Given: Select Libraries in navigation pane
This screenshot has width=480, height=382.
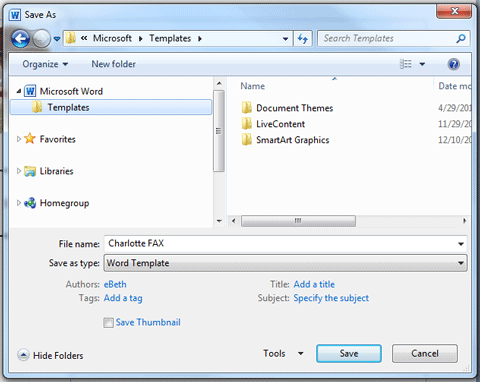Looking at the screenshot, I should 56,171.
